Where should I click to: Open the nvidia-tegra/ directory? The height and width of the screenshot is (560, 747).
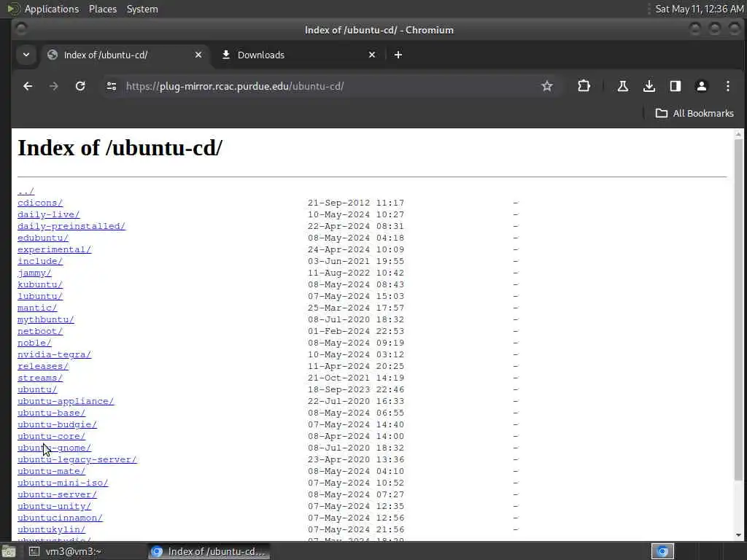[x=54, y=355]
